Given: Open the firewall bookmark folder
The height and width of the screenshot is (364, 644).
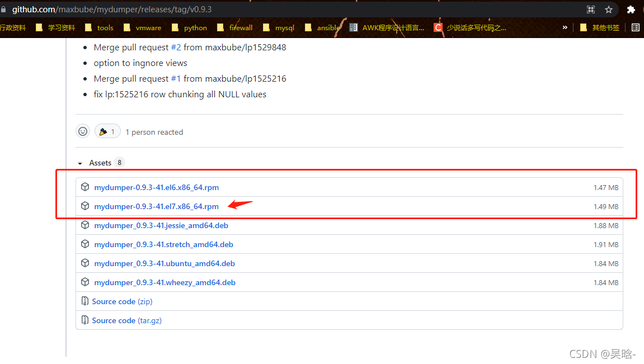Looking at the screenshot, I should pyautogui.click(x=234, y=27).
